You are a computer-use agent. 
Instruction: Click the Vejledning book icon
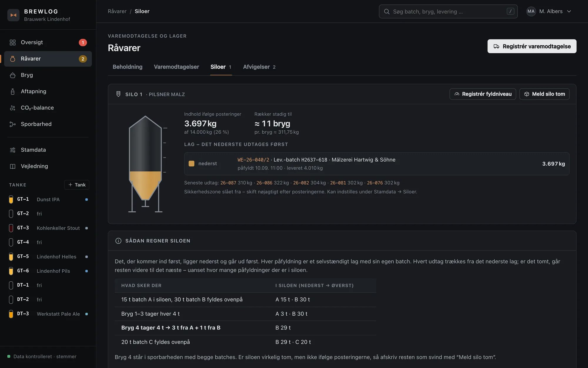pos(13,166)
